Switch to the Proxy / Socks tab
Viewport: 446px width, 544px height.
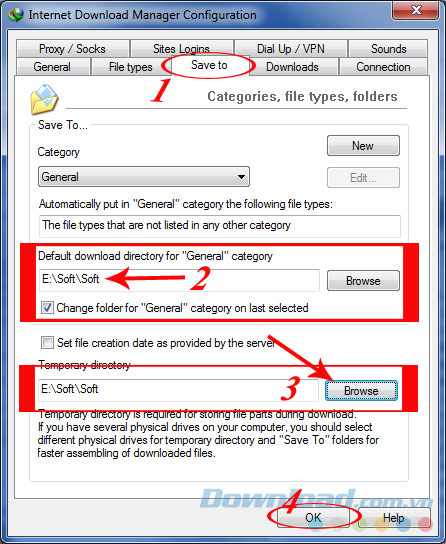click(x=72, y=49)
